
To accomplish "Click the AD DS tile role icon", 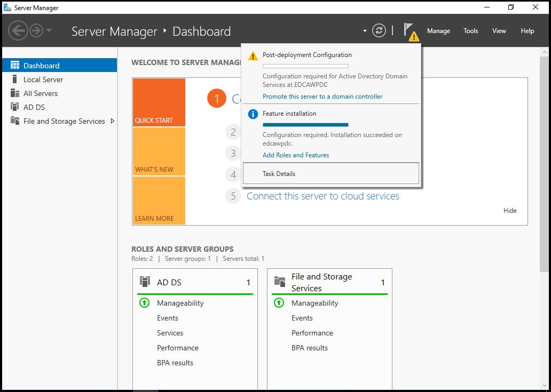I will (145, 282).
